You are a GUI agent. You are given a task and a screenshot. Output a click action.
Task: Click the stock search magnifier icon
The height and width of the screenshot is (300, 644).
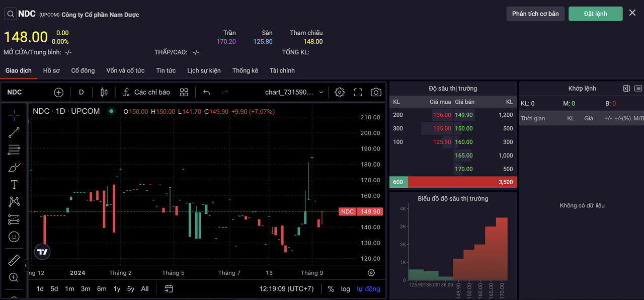(11, 14)
